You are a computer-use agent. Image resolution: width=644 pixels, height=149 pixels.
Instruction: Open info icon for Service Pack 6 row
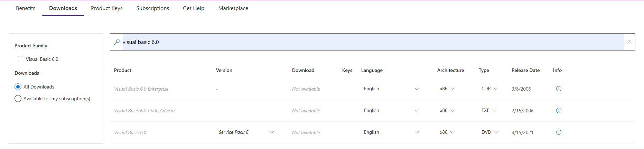pos(559,132)
